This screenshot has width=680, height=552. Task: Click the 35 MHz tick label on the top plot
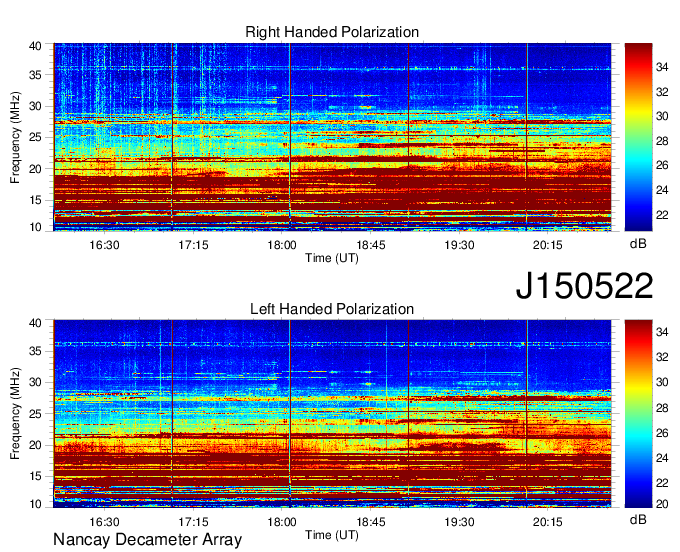[x=36, y=75]
